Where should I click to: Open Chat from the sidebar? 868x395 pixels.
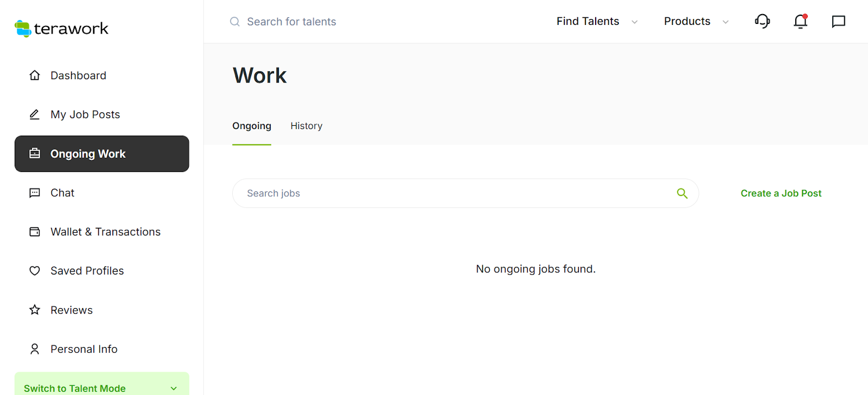point(62,193)
